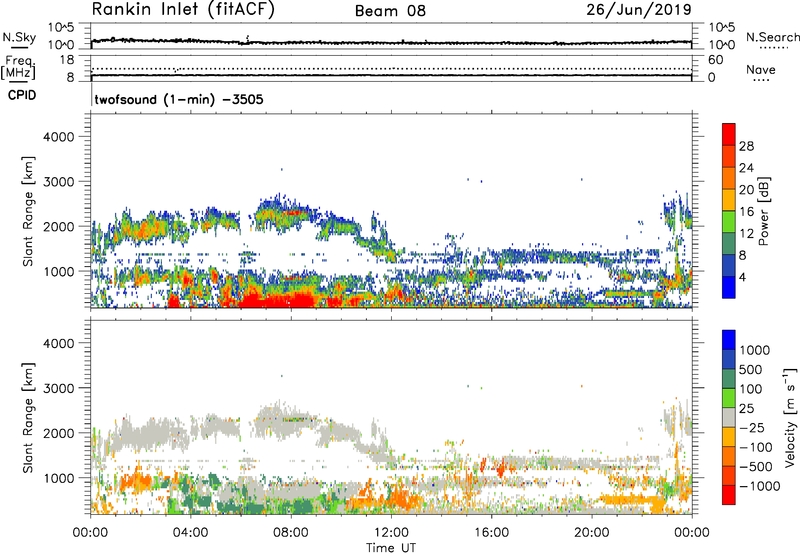This screenshot has height=554, width=800.
Task: Click the '28' label on power colorbar
Action: click(x=746, y=146)
